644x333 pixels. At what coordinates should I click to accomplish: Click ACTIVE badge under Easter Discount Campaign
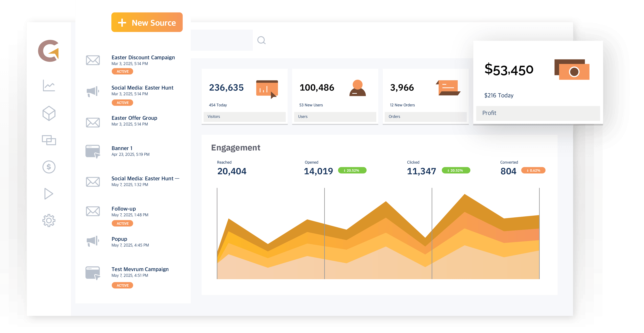(x=122, y=71)
